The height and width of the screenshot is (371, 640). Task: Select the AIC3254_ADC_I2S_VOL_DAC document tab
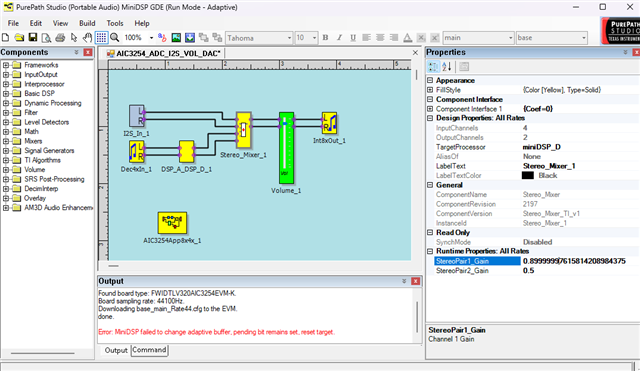pos(164,53)
